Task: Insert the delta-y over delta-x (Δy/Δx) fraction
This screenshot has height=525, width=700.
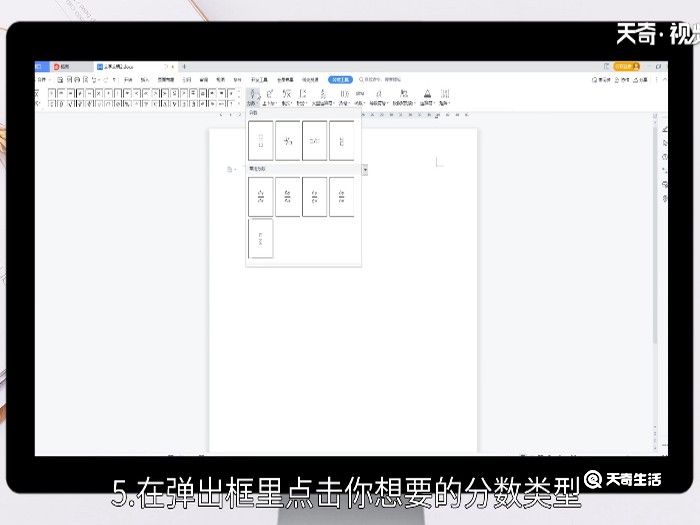Action: [x=288, y=196]
